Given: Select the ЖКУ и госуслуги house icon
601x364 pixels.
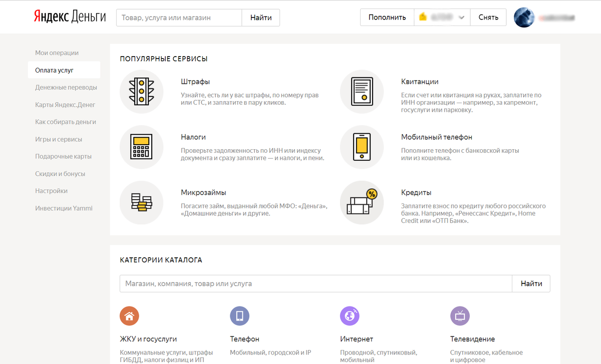Looking at the screenshot, I should [129, 316].
